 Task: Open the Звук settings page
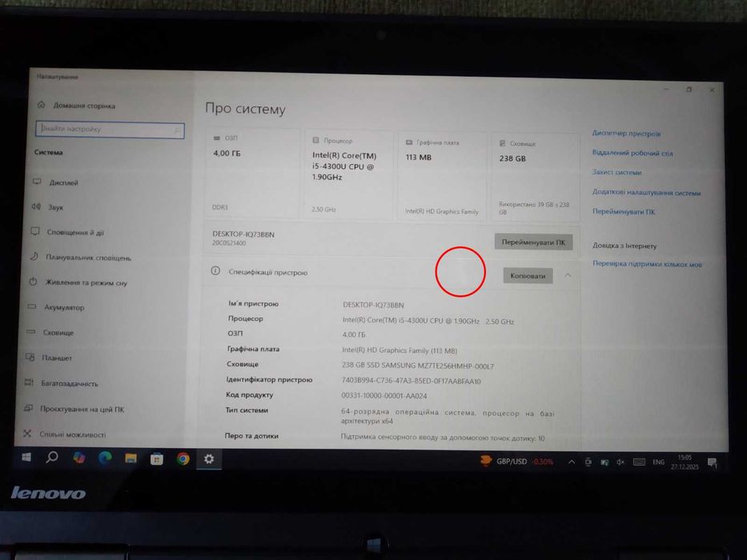[48, 207]
